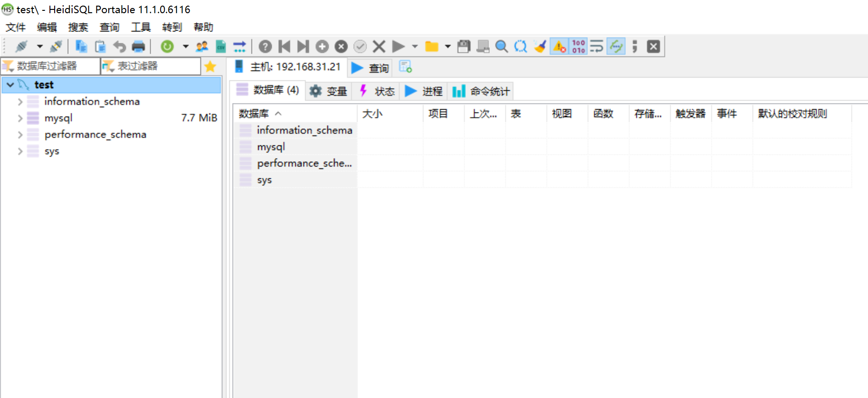
Task: Expand the information_schema tree node
Action: point(20,101)
